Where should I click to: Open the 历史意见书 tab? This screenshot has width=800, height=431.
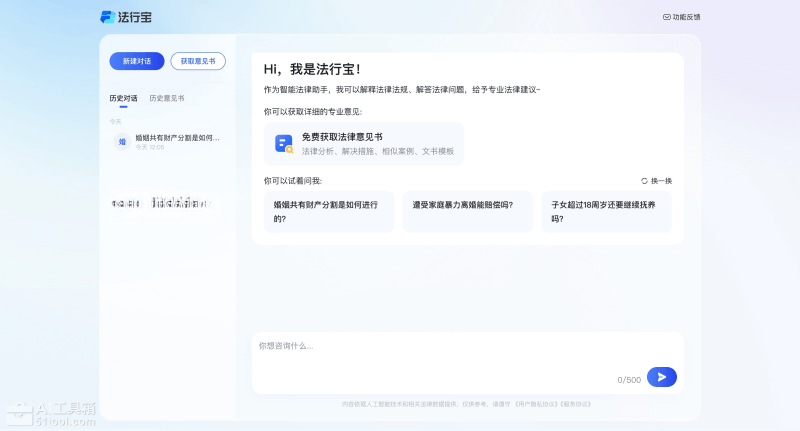tap(166, 98)
